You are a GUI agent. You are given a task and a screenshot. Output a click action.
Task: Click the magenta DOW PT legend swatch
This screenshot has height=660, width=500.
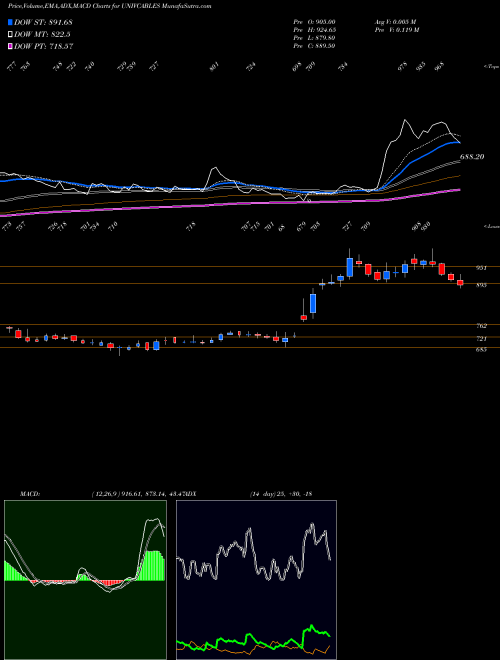tap(11, 46)
